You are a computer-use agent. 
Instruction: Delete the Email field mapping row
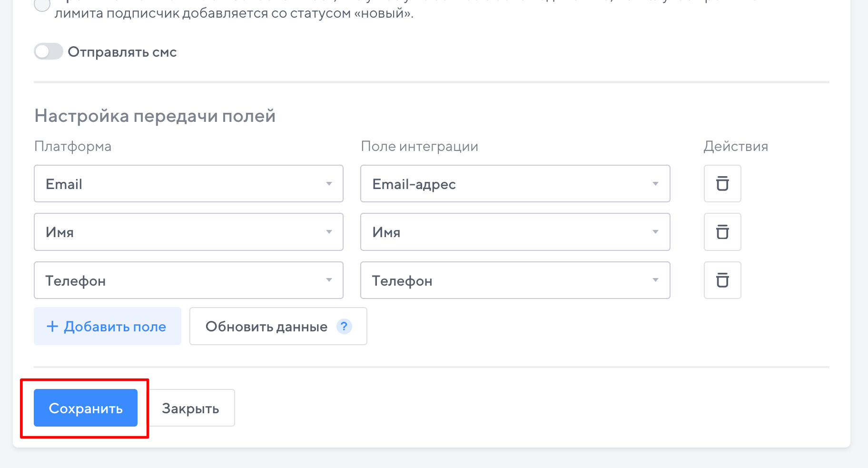(722, 184)
